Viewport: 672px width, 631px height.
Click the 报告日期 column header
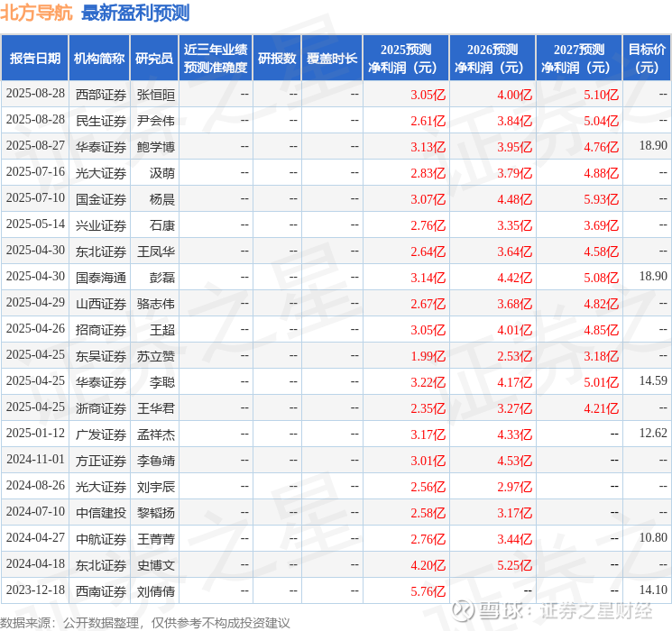(34, 59)
